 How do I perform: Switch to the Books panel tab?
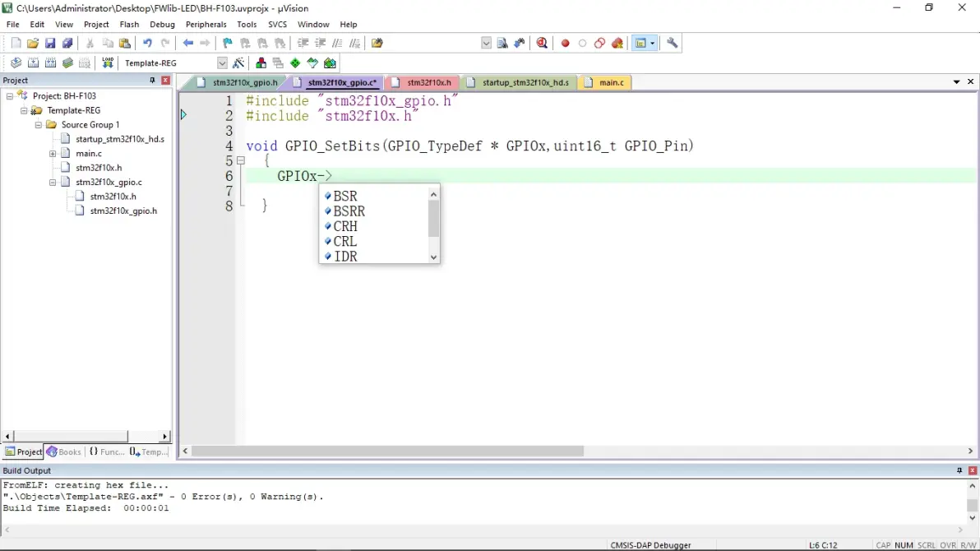(64, 451)
